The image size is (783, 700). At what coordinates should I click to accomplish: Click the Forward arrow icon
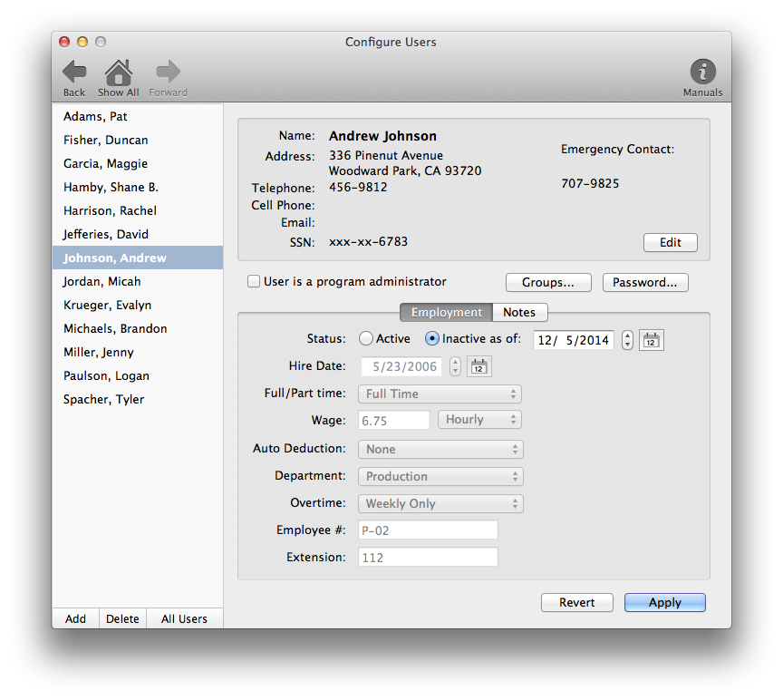coord(168,72)
